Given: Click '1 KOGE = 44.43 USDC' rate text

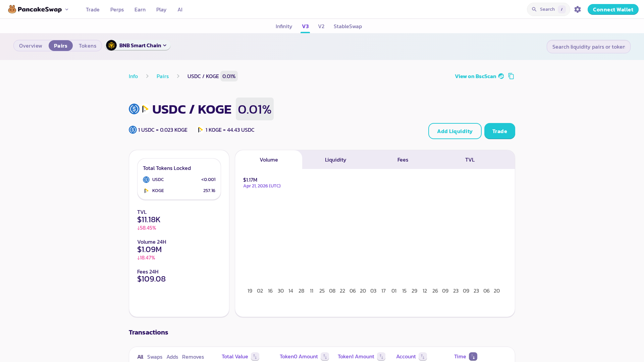Looking at the screenshot, I should (x=230, y=130).
